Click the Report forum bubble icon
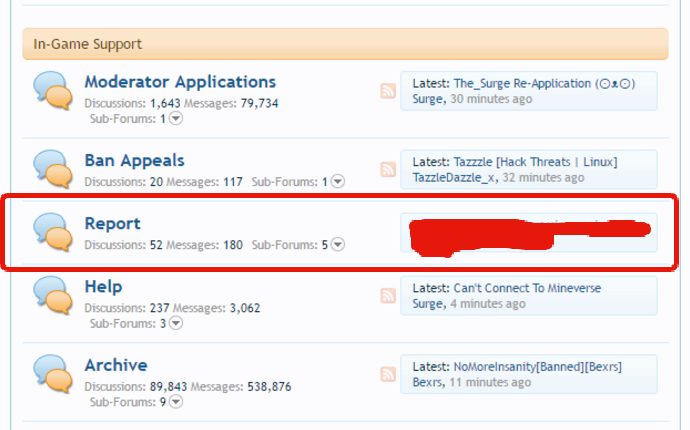The width and height of the screenshot is (690, 430). tap(53, 232)
